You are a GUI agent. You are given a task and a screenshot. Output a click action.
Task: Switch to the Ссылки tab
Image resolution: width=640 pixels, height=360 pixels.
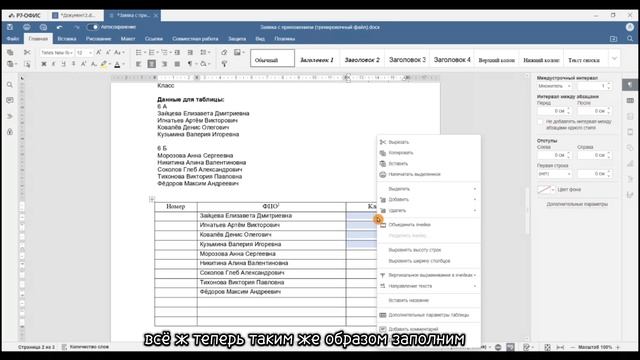(154, 39)
